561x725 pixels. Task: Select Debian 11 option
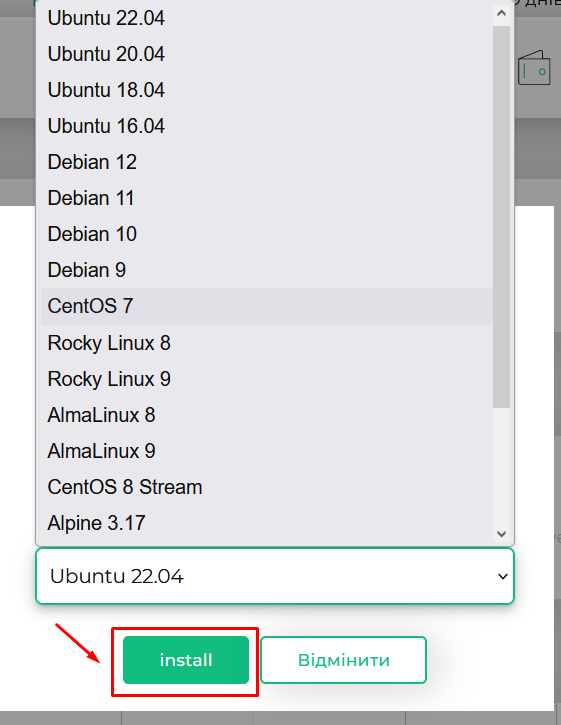(x=267, y=198)
